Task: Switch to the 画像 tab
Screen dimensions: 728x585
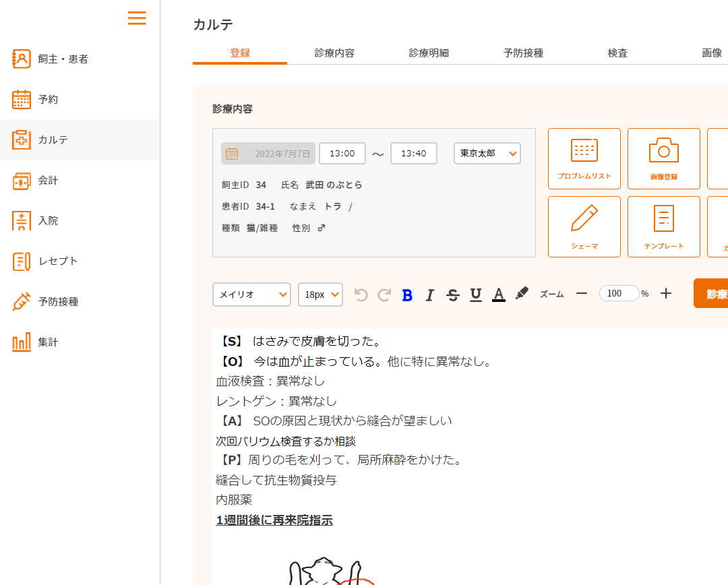Action: 712,53
